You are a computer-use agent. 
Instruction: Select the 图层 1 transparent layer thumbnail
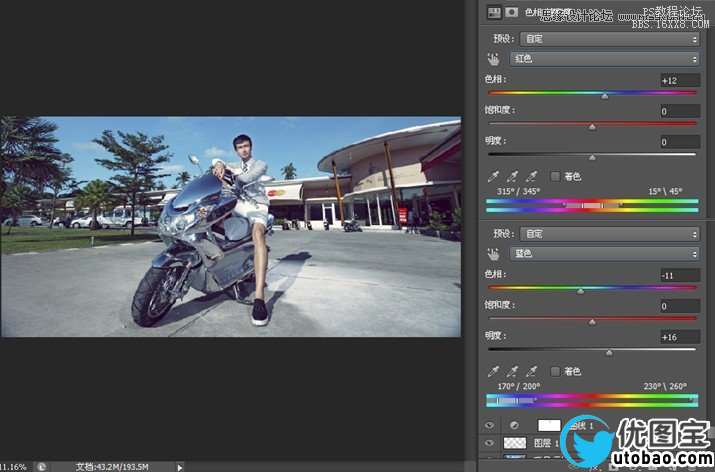[x=515, y=443]
